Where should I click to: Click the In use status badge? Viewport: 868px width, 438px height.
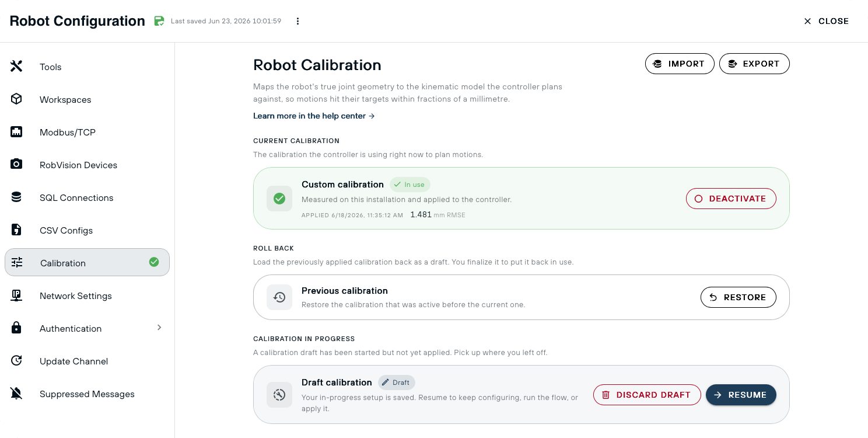(410, 185)
